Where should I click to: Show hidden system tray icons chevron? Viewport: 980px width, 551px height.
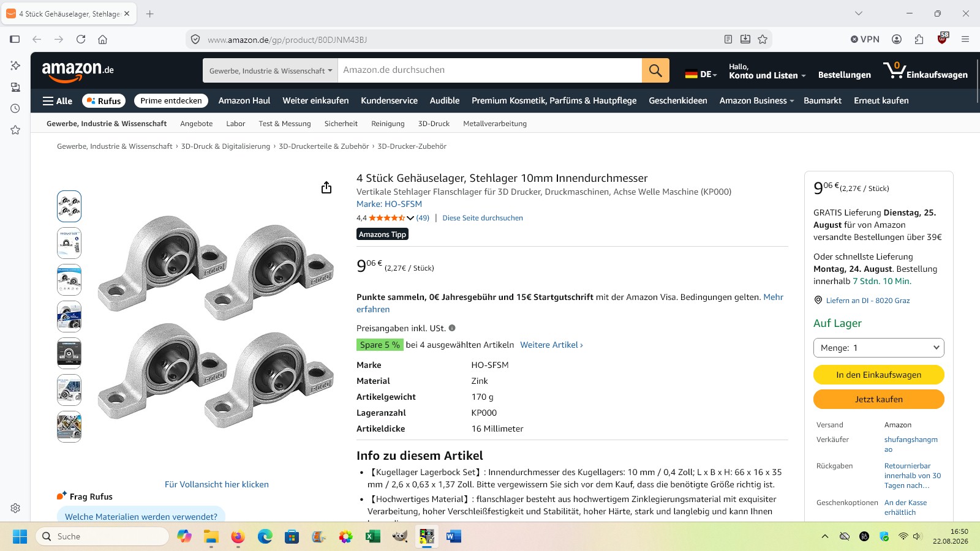pos(825,536)
